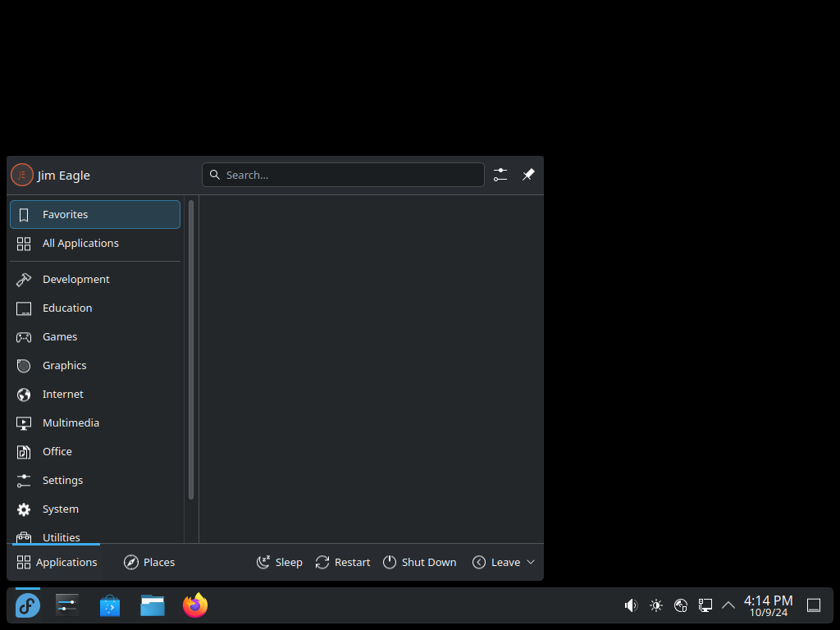
Task: Open the Education category
Action: (95, 308)
